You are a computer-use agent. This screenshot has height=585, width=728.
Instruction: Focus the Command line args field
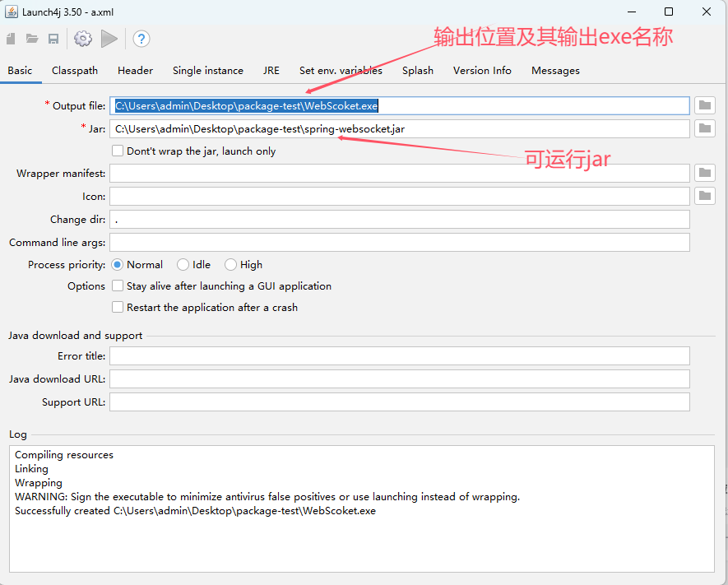click(x=400, y=243)
